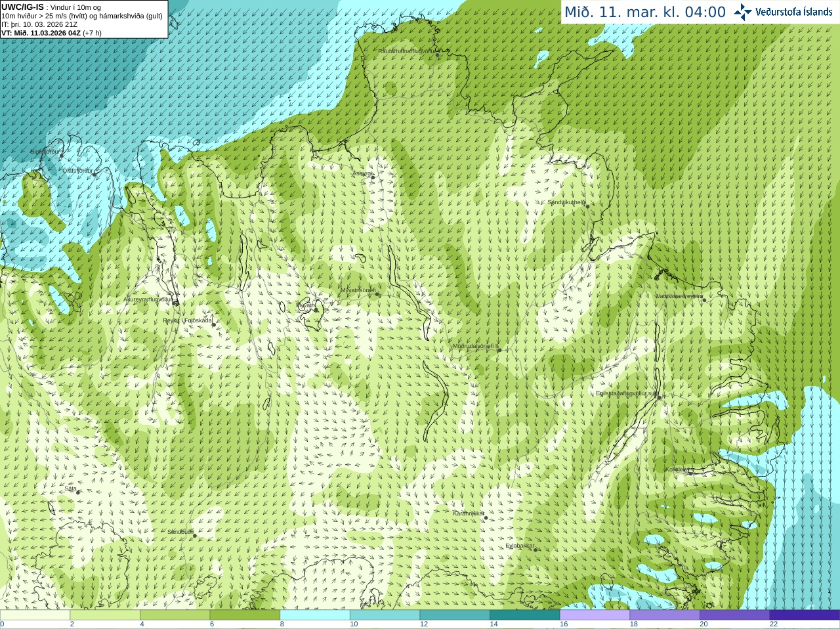This screenshot has width=840, height=629.
Task: Select the Sáta station marker
Action: click(78, 492)
